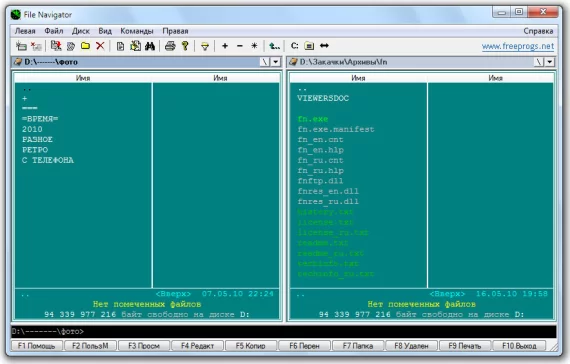570x364 pixels.
Task: Click the F8 Удален button
Action: [x=412, y=346]
